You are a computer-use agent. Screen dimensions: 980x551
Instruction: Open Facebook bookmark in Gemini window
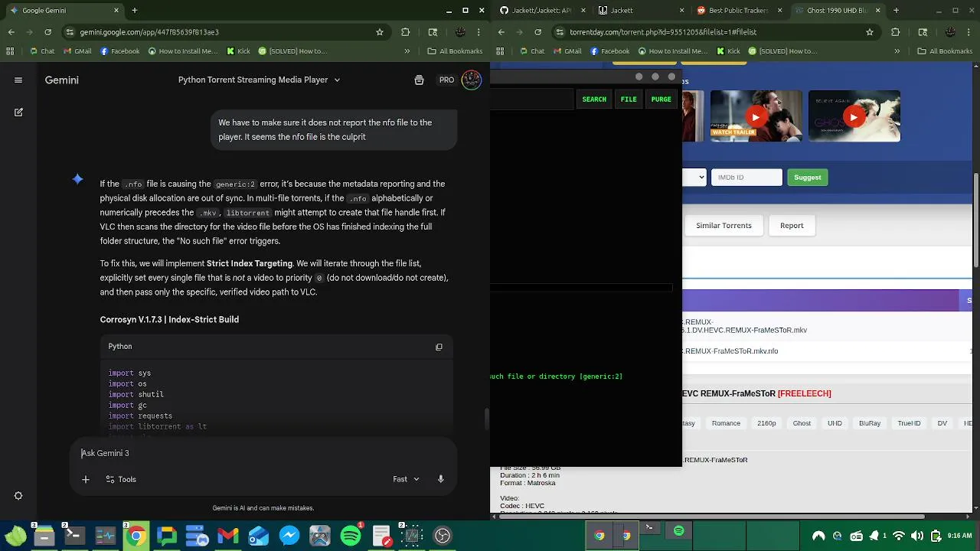120,51
